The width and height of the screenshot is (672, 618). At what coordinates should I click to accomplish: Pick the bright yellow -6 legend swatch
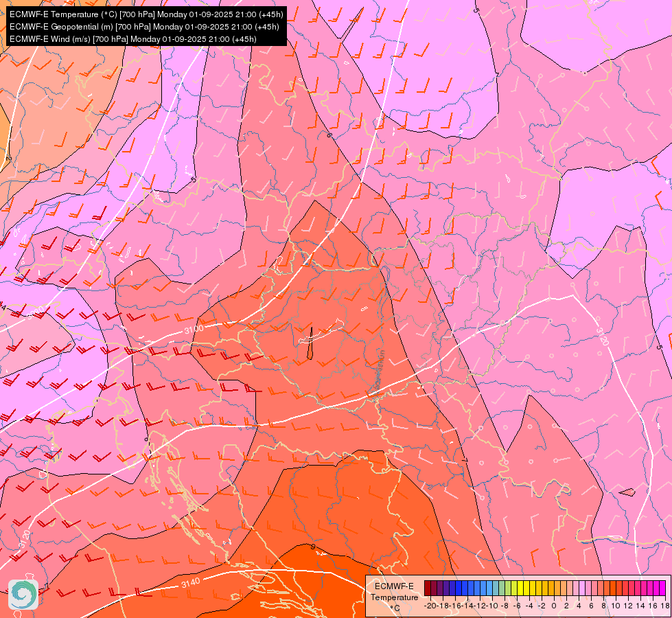(520, 588)
